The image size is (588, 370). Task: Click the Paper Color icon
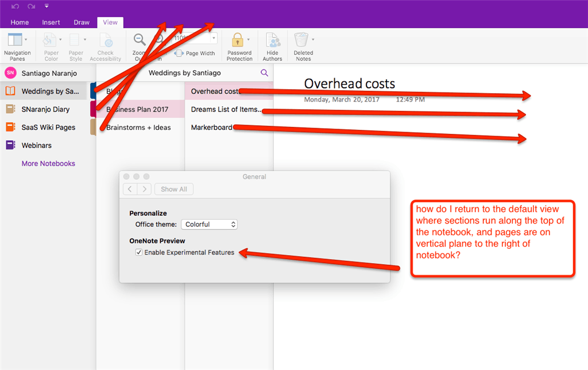click(49, 40)
